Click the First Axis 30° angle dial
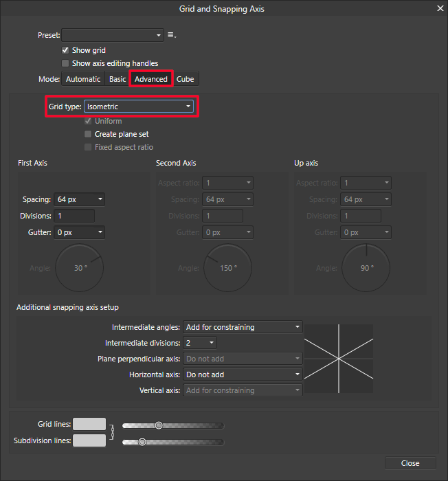Screen dimensions: 448x481 pos(80,268)
